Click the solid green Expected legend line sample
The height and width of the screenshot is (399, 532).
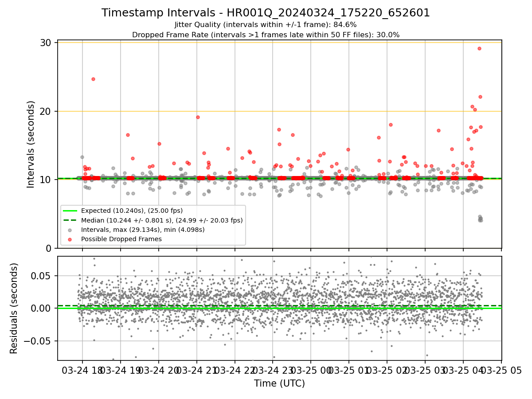click(70, 211)
